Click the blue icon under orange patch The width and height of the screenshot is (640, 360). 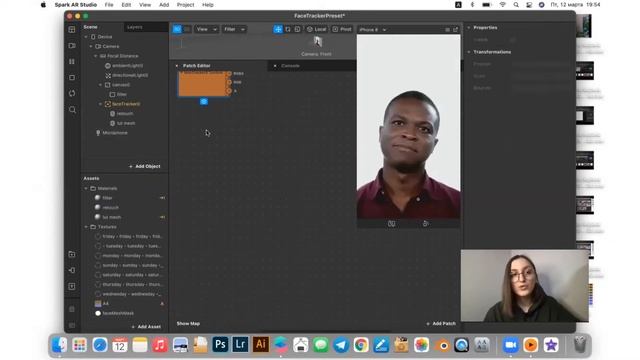pos(204,102)
